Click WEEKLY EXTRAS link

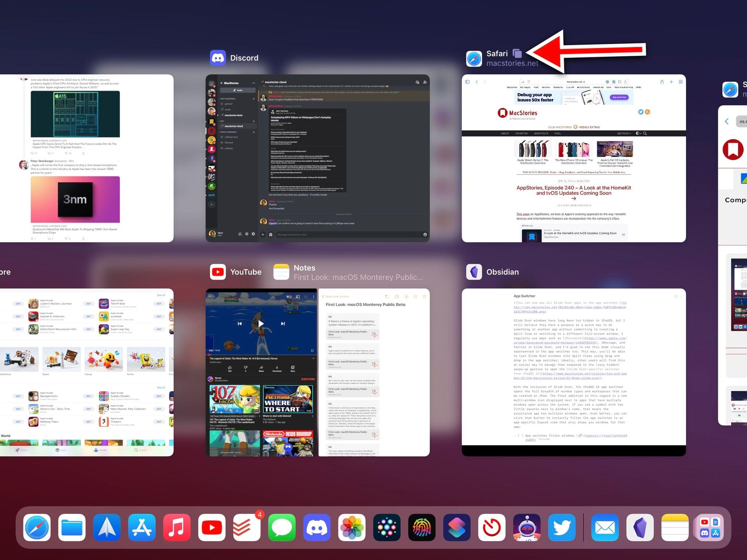(589, 127)
